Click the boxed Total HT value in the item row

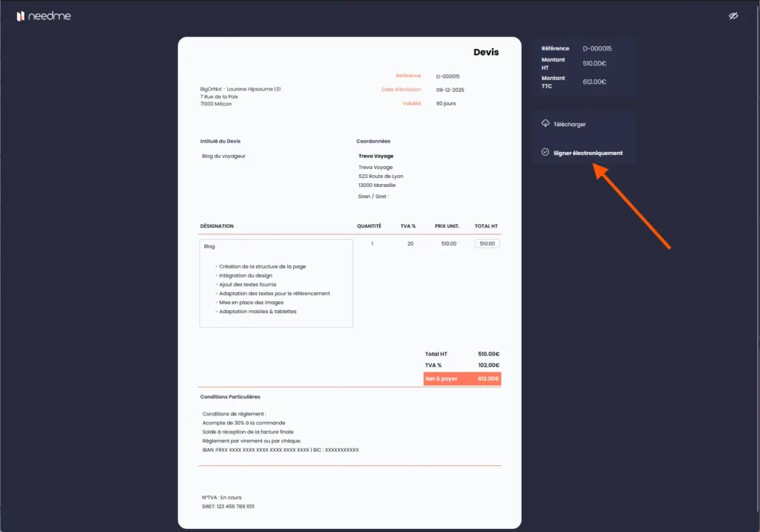[x=487, y=243]
